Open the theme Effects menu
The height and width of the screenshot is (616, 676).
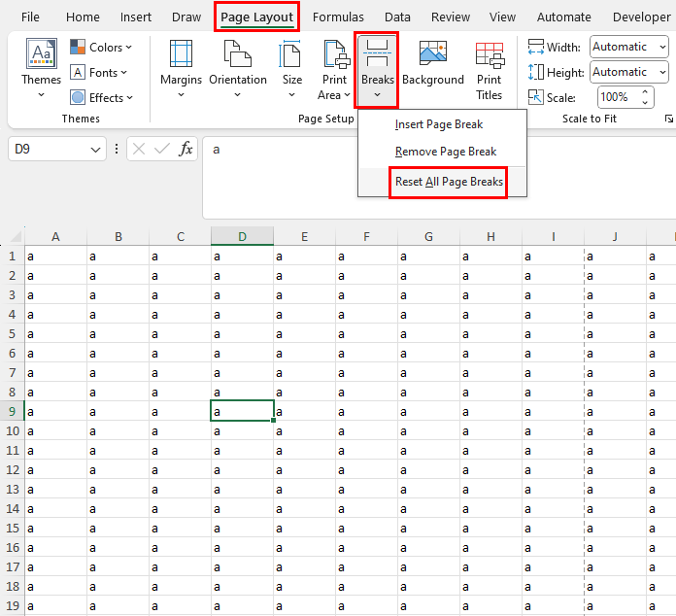coord(101,98)
